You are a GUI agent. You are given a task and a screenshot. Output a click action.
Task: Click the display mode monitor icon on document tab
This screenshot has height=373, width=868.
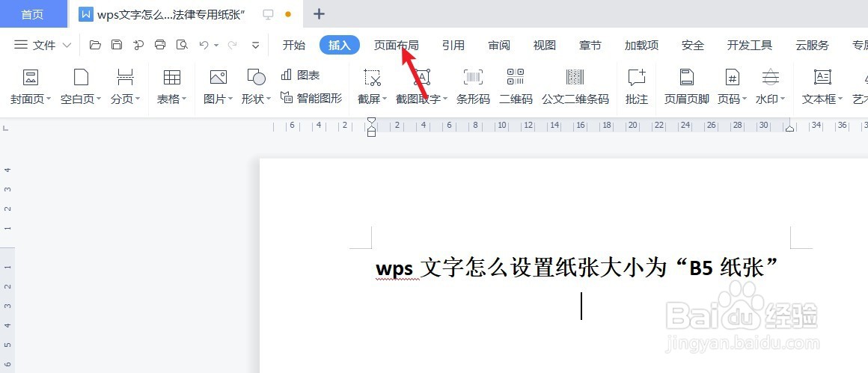(269, 14)
